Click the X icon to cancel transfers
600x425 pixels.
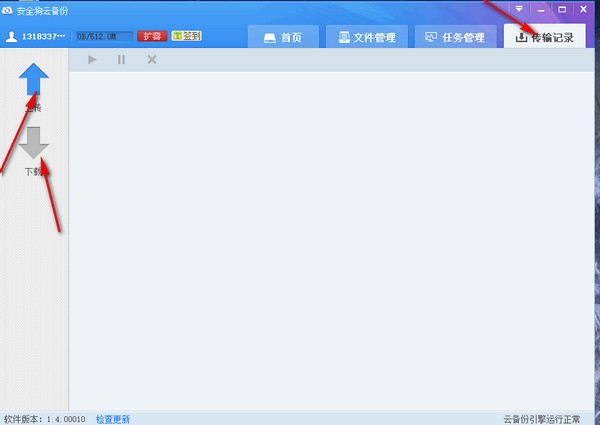pos(152,60)
